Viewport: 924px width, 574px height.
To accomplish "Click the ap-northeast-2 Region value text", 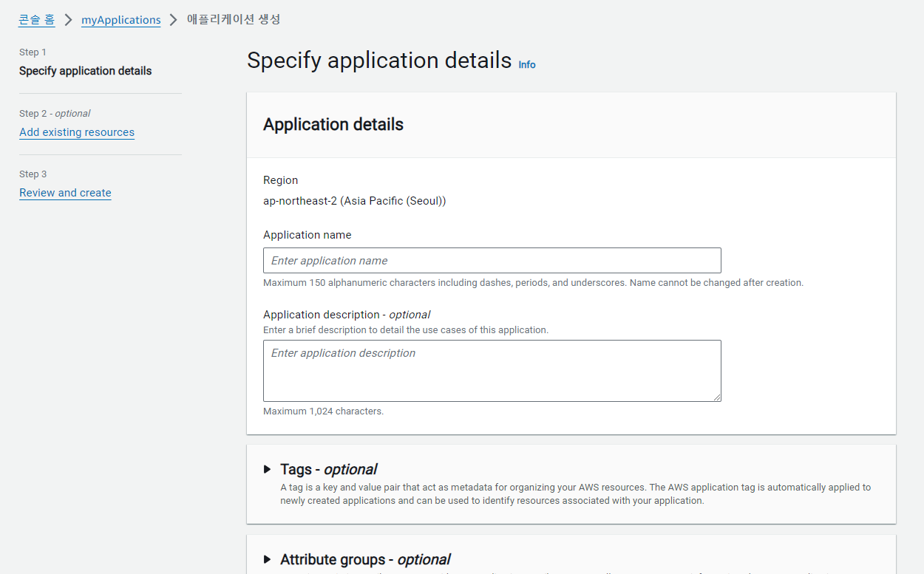I will (x=354, y=201).
